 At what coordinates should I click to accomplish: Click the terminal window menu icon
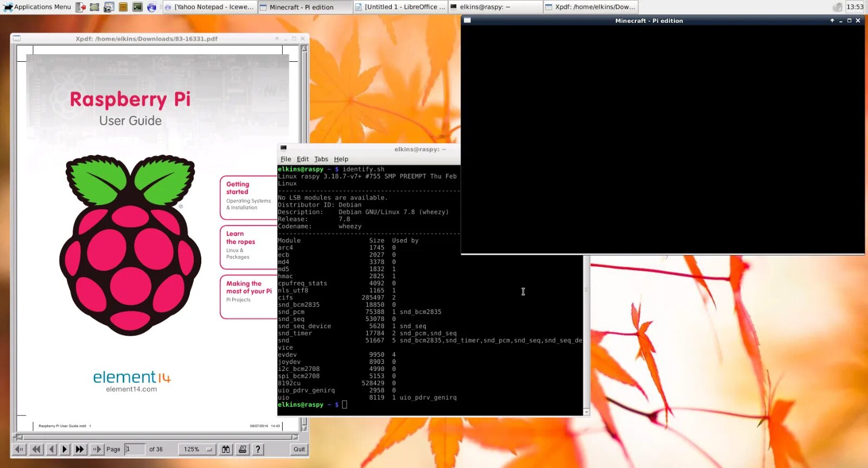coord(283,148)
